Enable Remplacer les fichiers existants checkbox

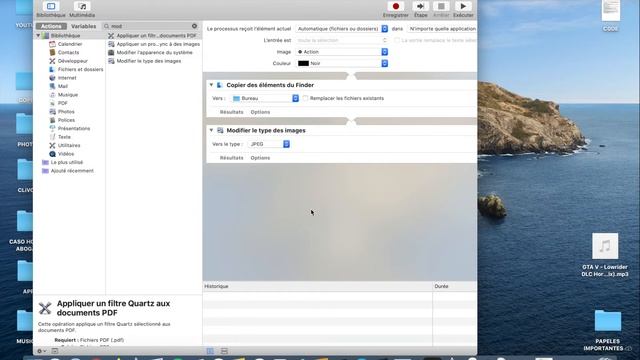click(306, 98)
